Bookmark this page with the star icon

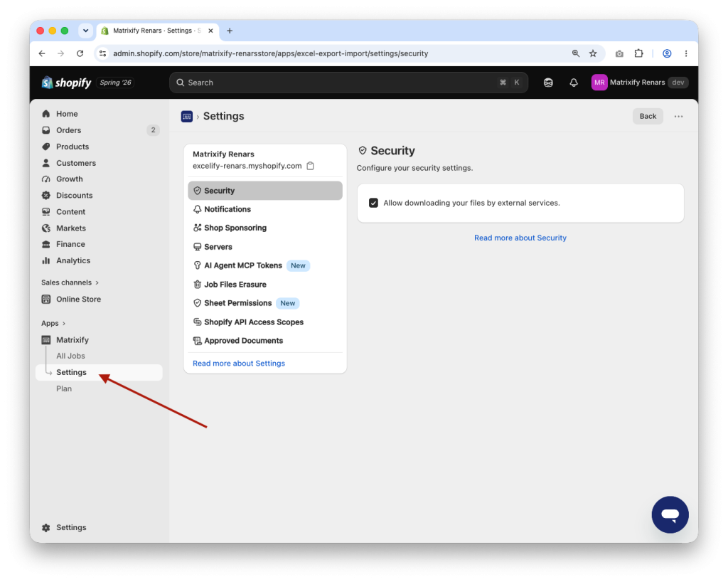tap(593, 53)
